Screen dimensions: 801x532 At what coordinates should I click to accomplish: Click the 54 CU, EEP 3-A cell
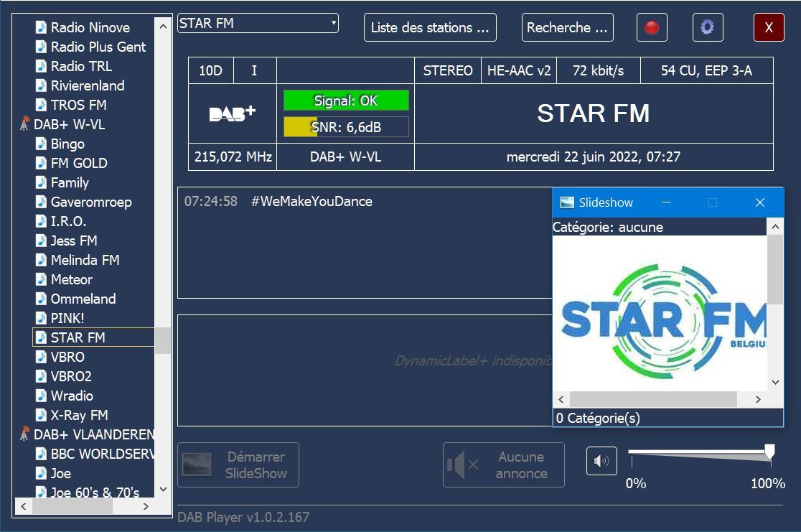707,70
